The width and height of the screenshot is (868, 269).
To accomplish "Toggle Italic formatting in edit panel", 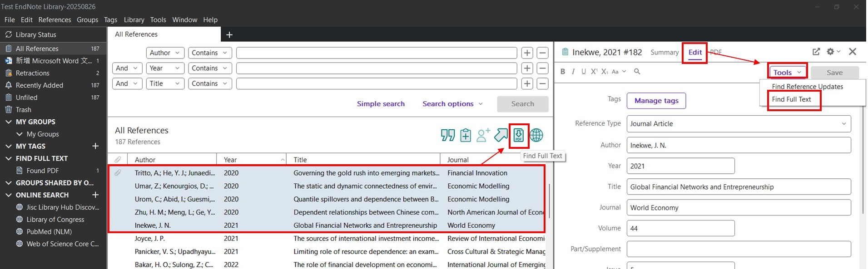I will [x=573, y=72].
